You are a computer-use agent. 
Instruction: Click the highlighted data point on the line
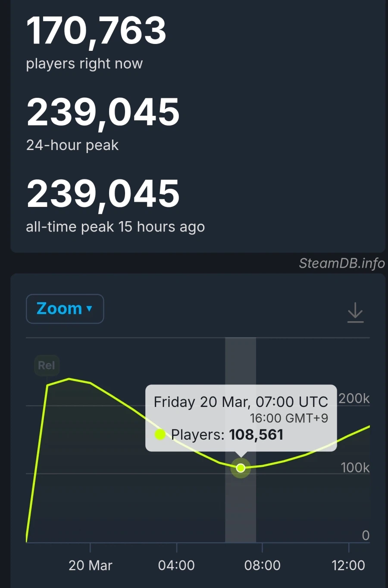(241, 468)
